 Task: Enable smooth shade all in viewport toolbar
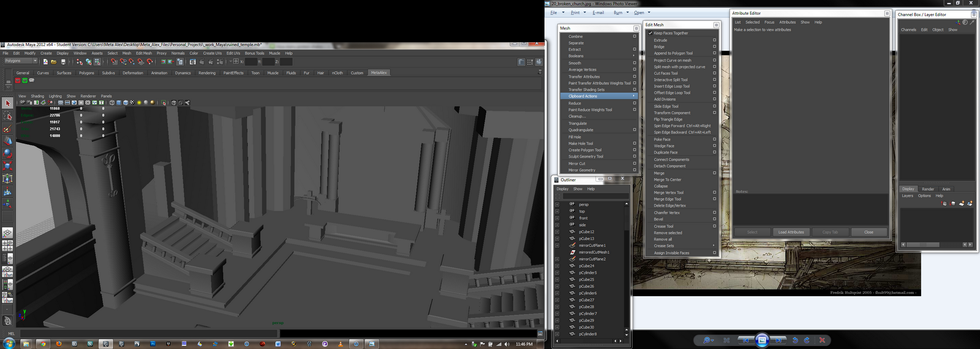[119, 102]
